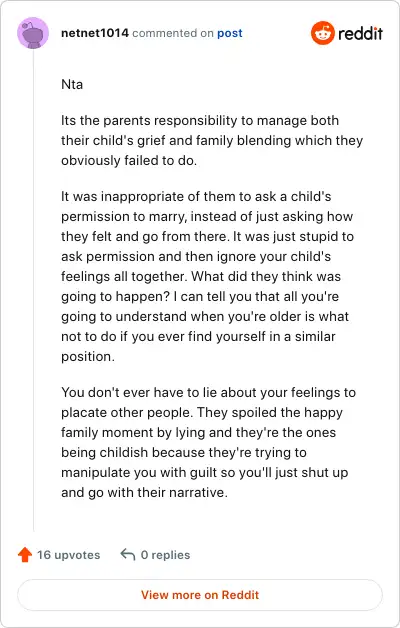The height and width of the screenshot is (628, 400).
Task: Follow the blue "post" link
Action: click(230, 33)
